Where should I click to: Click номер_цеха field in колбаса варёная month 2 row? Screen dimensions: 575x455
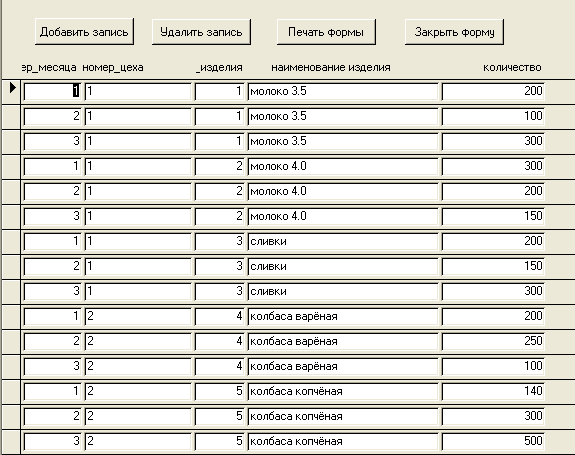(138, 341)
